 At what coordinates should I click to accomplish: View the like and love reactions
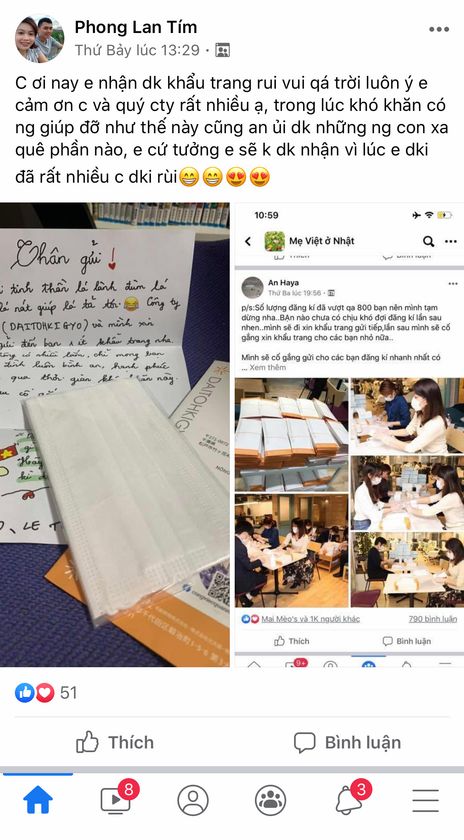tap(34, 693)
